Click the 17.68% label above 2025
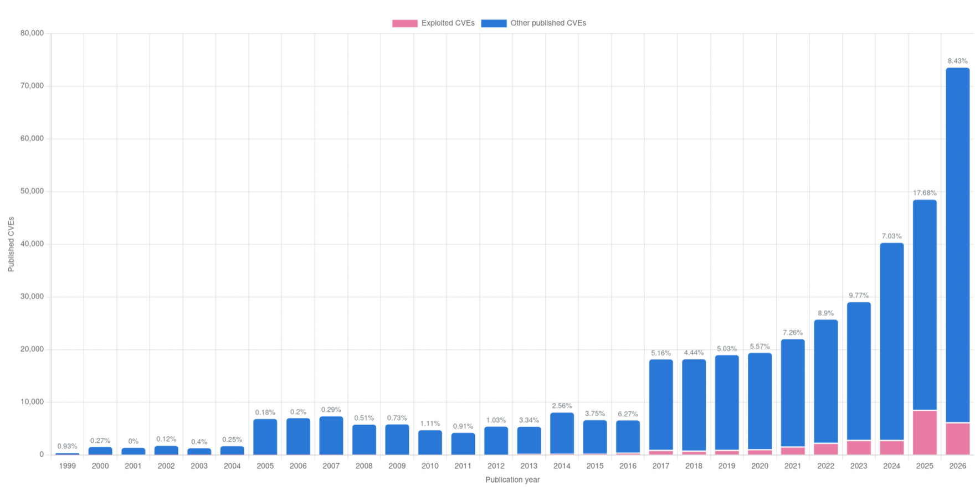980x491 pixels. [x=925, y=193]
